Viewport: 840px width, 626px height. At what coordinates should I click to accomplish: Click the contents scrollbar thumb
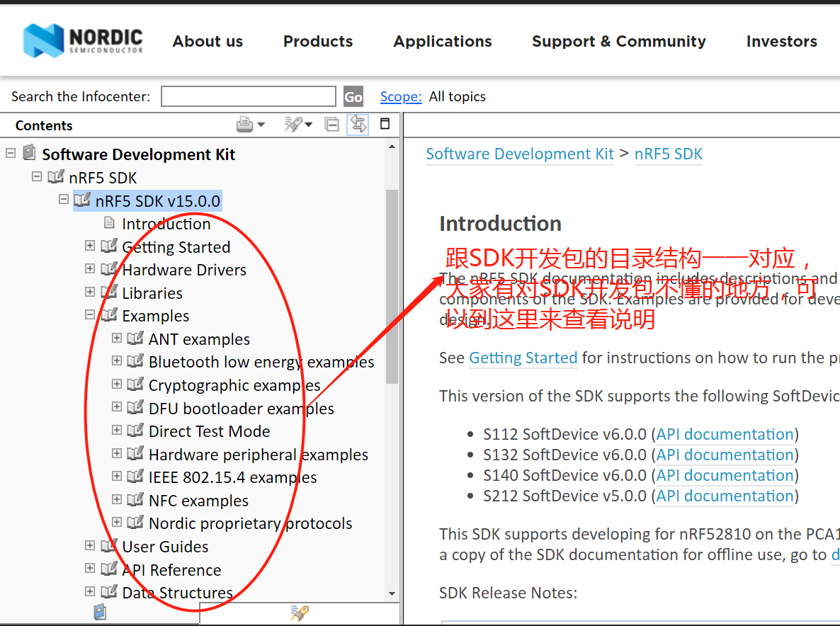[x=392, y=287]
